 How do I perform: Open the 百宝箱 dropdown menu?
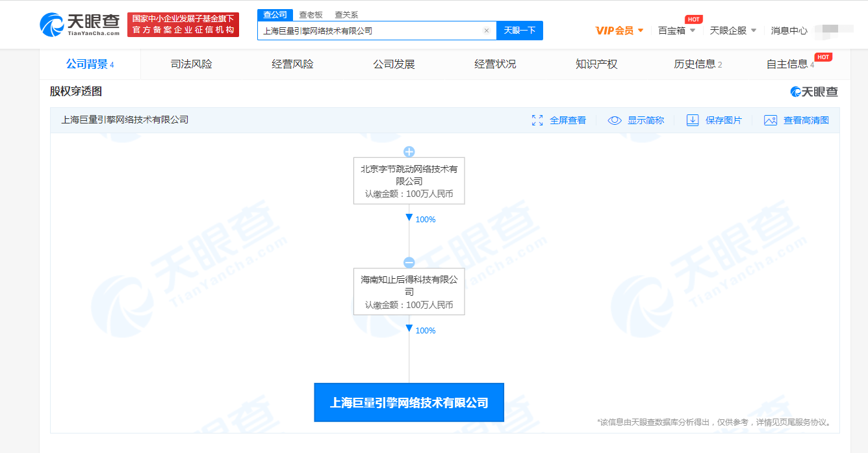[676, 31]
